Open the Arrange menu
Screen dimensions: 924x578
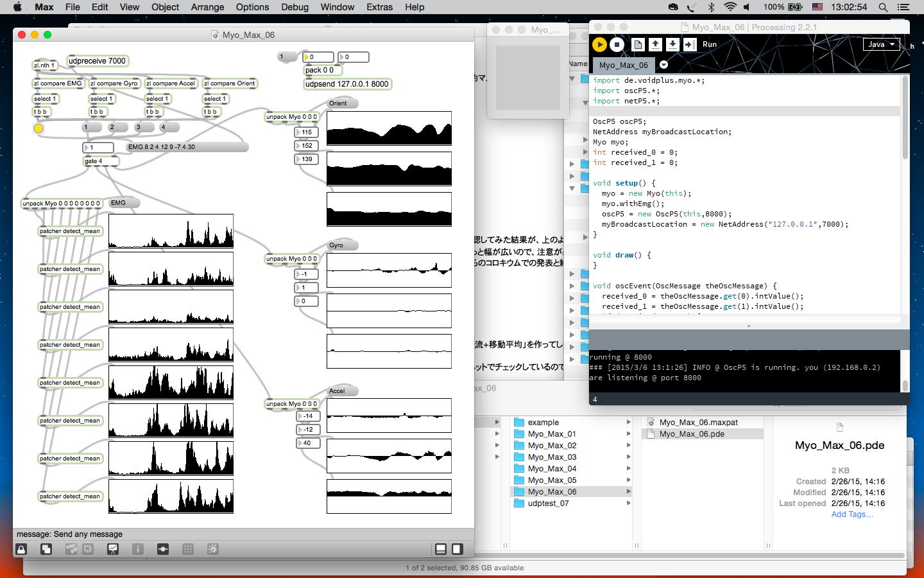click(207, 7)
